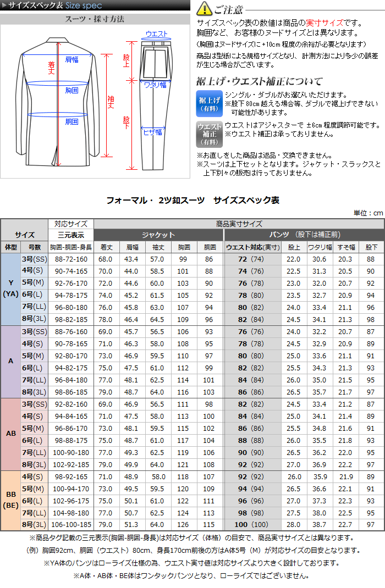Select the Y(YA) body type cell
The image size is (385, 588).
(10, 289)
